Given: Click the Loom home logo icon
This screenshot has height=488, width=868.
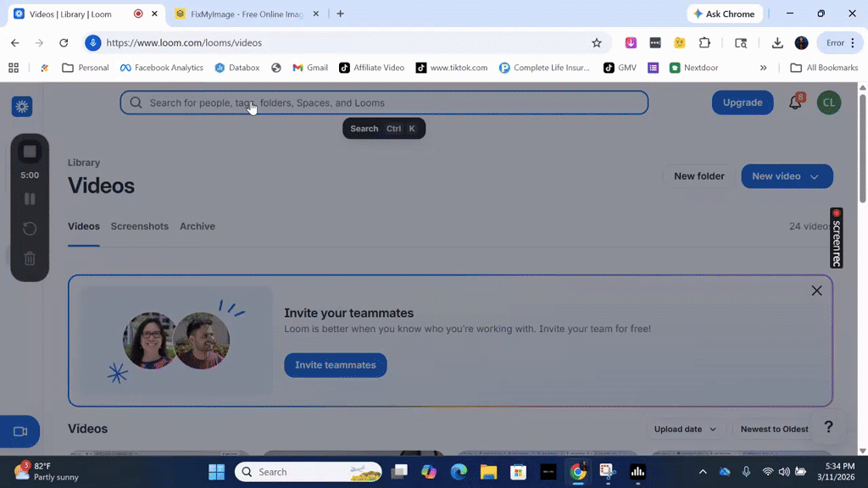Looking at the screenshot, I should pos(22,106).
